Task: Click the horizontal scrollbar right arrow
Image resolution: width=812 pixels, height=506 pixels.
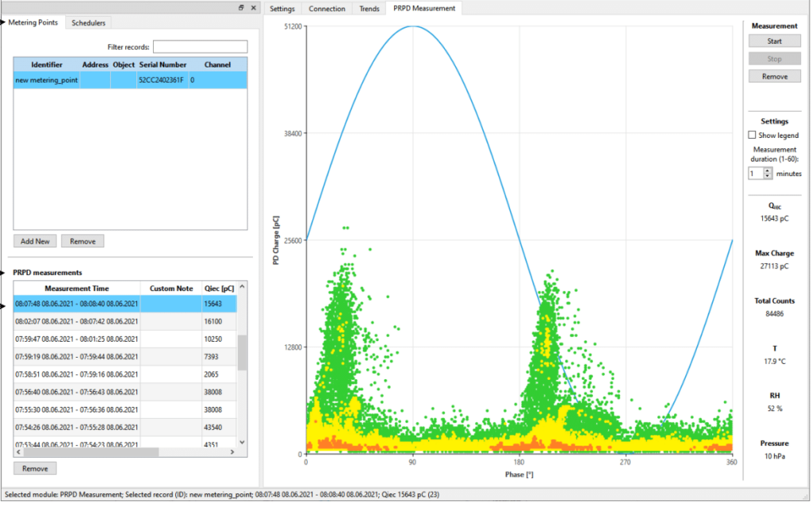Action: (x=232, y=452)
